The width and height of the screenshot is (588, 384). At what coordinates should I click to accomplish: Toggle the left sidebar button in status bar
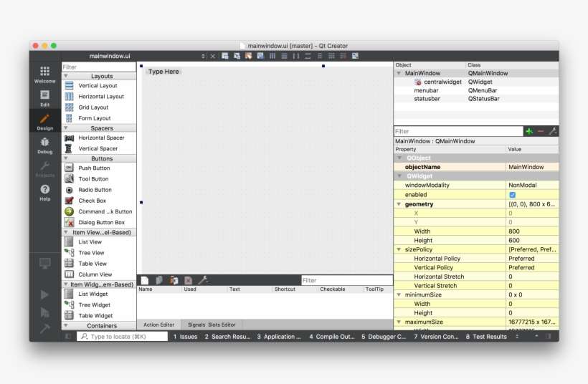click(x=68, y=337)
